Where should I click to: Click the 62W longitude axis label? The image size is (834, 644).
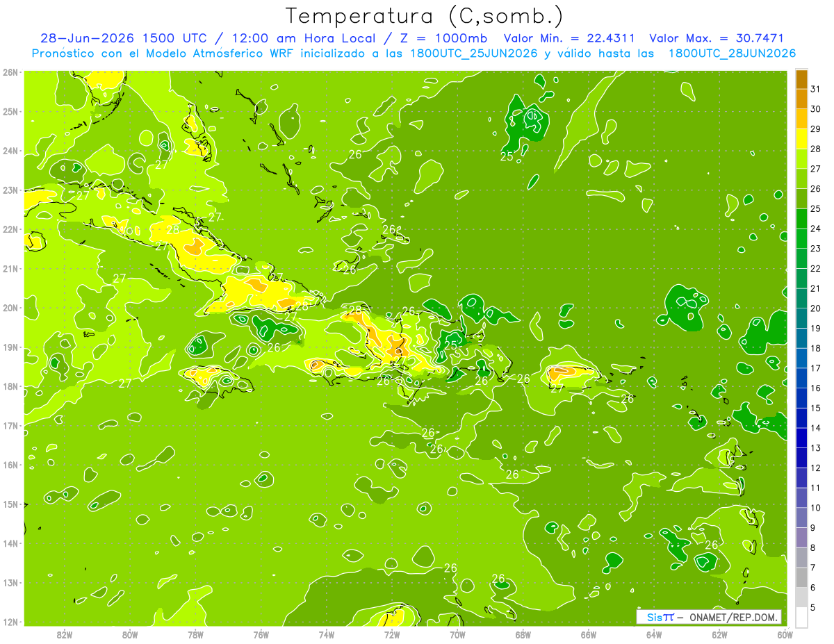[719, 634]
